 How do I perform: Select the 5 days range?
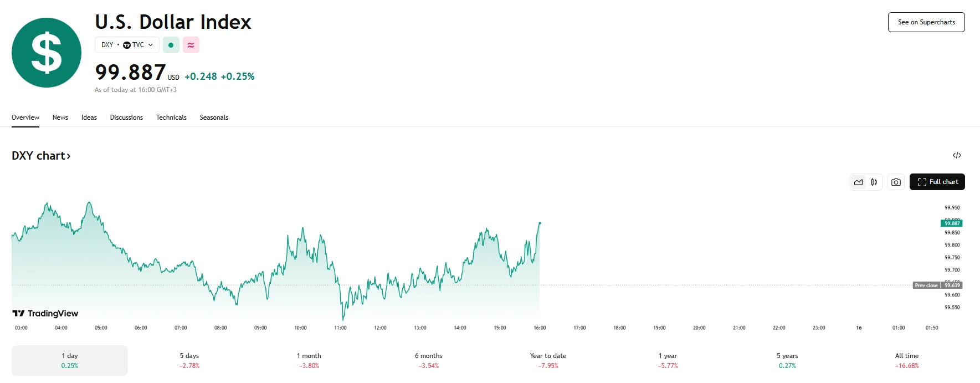[x=189, y=360]
